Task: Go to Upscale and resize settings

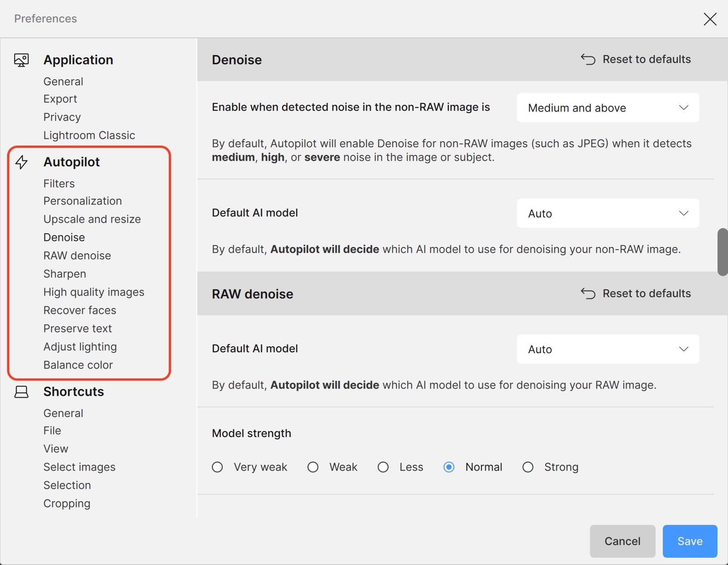Action: (x=92, y=219)
